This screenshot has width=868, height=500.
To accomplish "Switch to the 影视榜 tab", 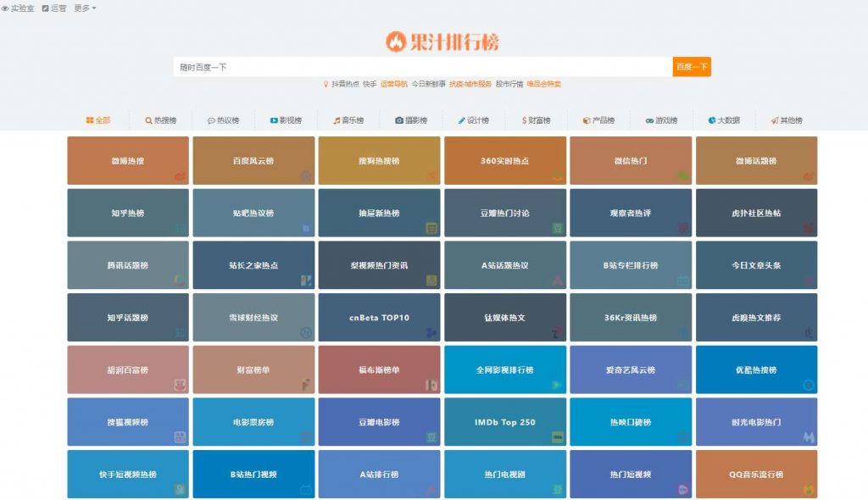I will click(x=287, y=120).
